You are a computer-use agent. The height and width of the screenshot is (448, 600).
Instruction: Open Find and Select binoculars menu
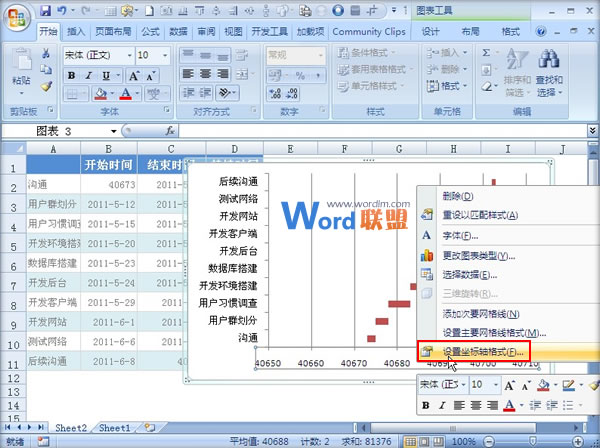click(549, 73)
